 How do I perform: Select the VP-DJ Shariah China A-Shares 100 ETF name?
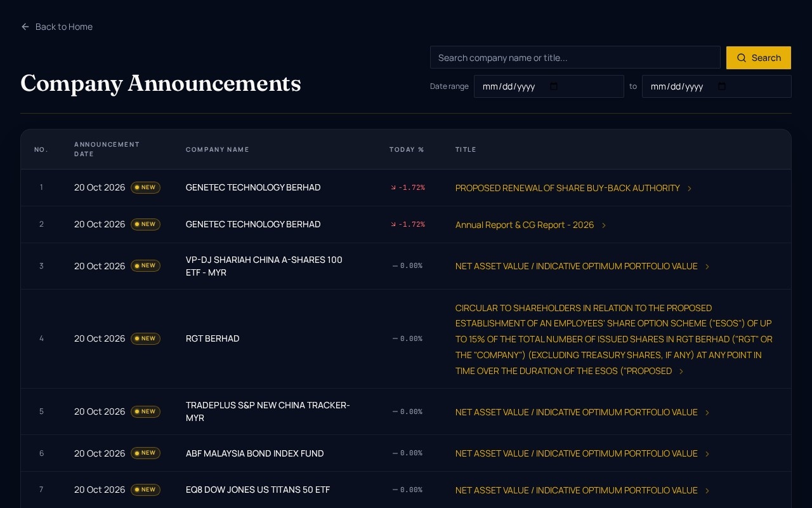point(264,266)
